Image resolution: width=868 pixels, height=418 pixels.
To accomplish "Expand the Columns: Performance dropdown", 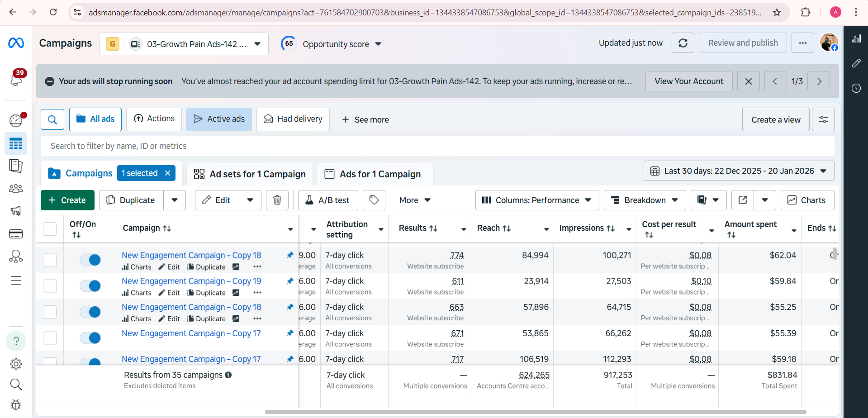I will [x=537, y=200].
